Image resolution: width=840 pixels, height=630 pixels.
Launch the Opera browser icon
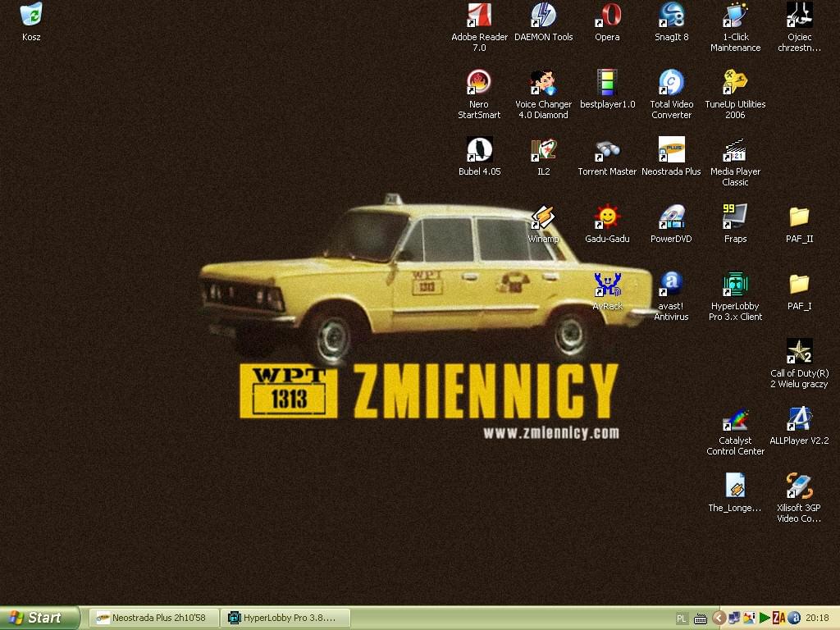click(607, 16)
